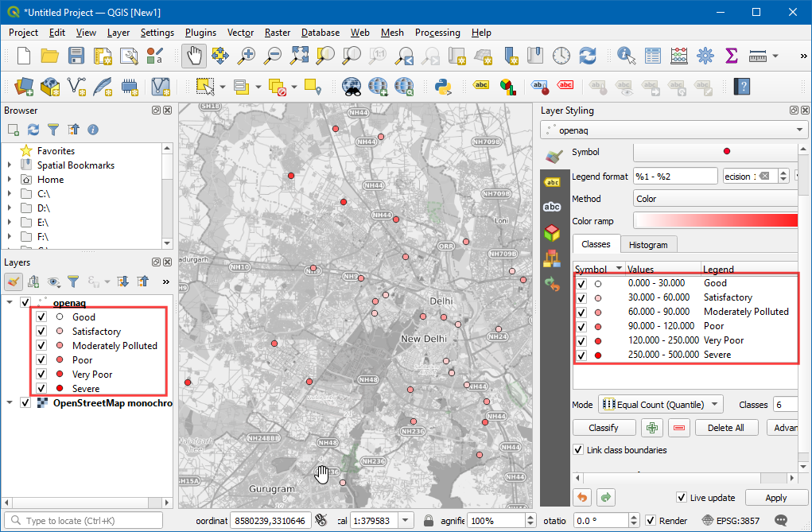Click the Delete All button

(726, 428)
